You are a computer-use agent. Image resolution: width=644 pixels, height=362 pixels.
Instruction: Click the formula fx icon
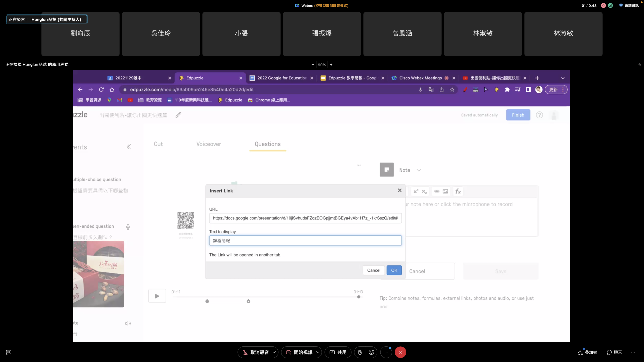458,191
